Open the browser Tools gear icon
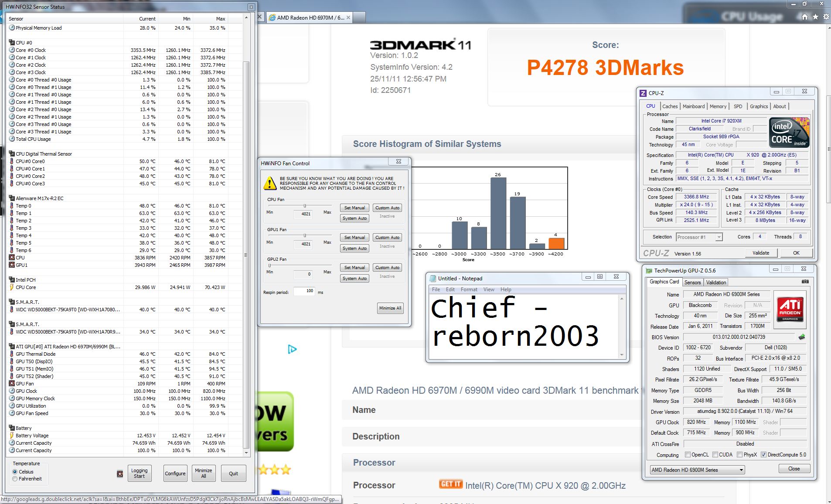The height and width of the screenshot is (504, 831). tap(826, 17)
